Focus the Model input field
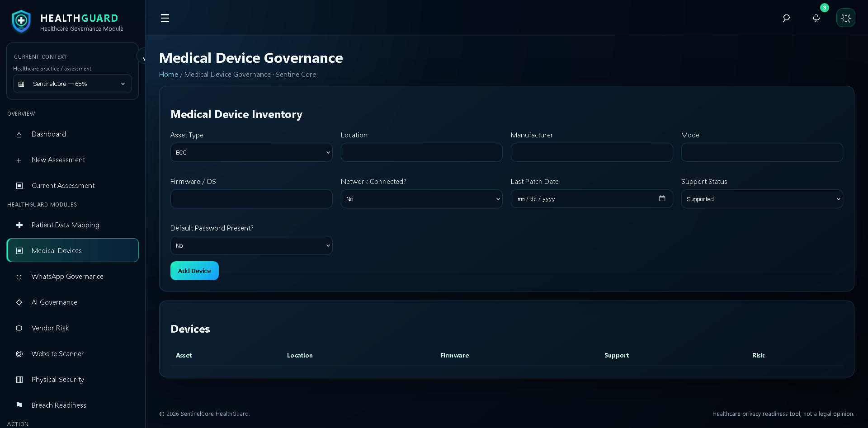The height and width of the screenshot is (428, 868). pyautogui.click(x=762, y=152)
